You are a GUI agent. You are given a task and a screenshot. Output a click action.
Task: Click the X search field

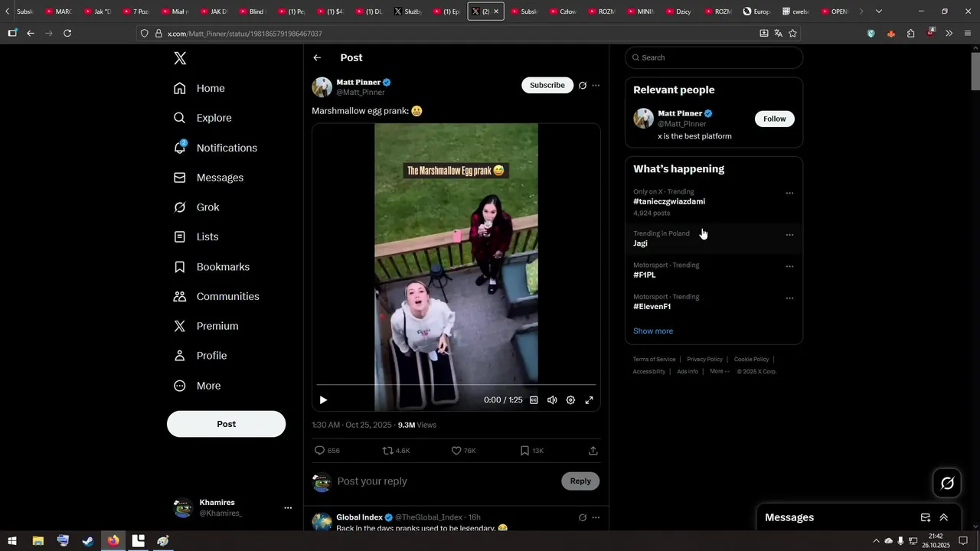(x=714, y=57)
